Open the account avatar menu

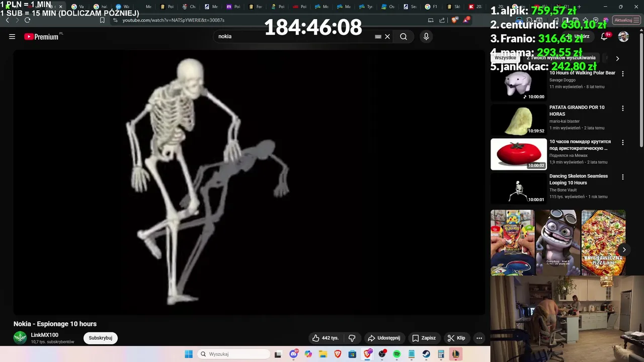(x=623, y=36)
